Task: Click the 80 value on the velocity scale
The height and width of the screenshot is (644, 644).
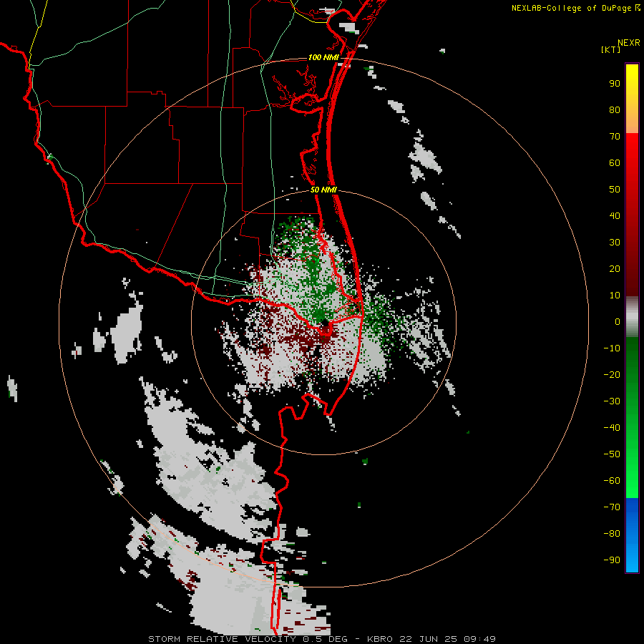Action: [615, 110]
